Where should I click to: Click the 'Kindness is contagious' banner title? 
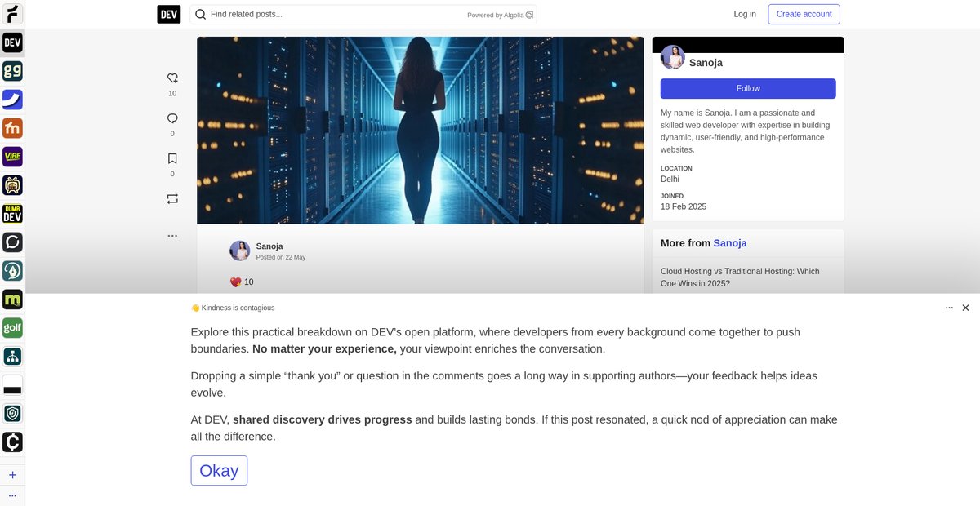(x=238, y=308)
